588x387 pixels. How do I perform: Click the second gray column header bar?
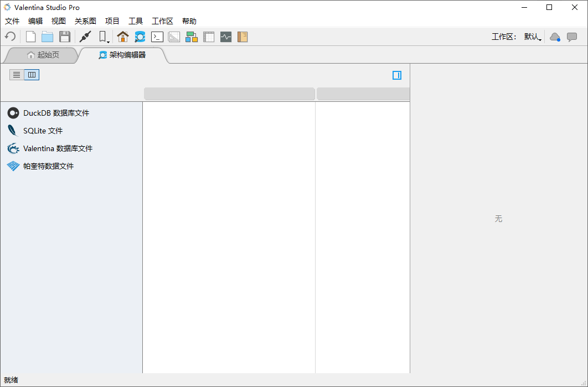[363, 94]
